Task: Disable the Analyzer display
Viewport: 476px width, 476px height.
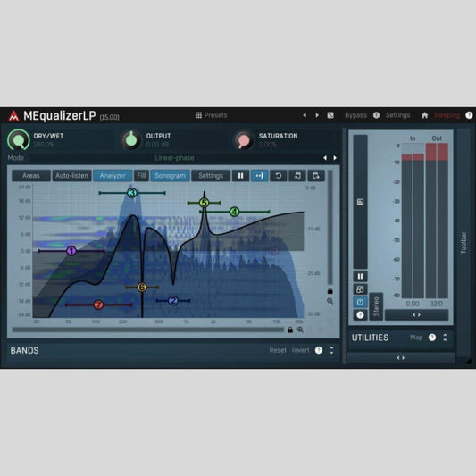Action: click(113, 175)
